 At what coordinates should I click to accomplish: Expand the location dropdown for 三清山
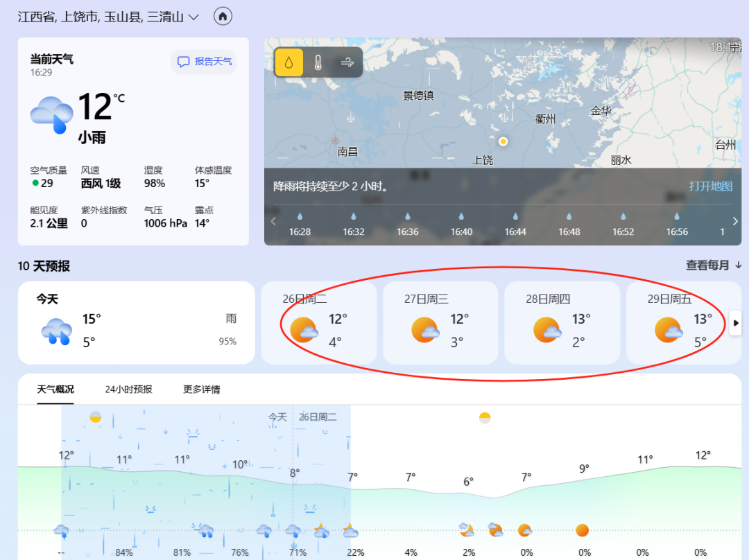[193, 17]
